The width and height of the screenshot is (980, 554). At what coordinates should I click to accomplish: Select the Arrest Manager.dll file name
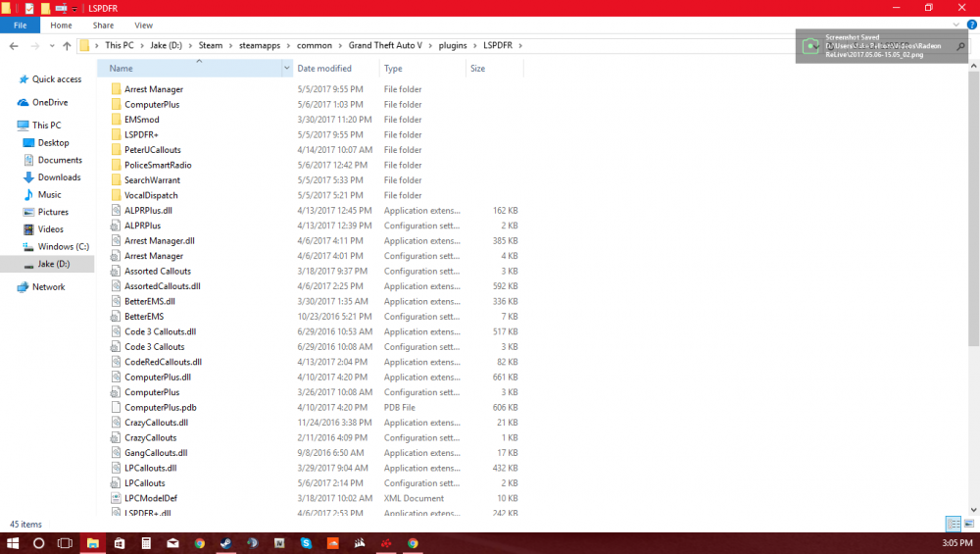(160, 241)
